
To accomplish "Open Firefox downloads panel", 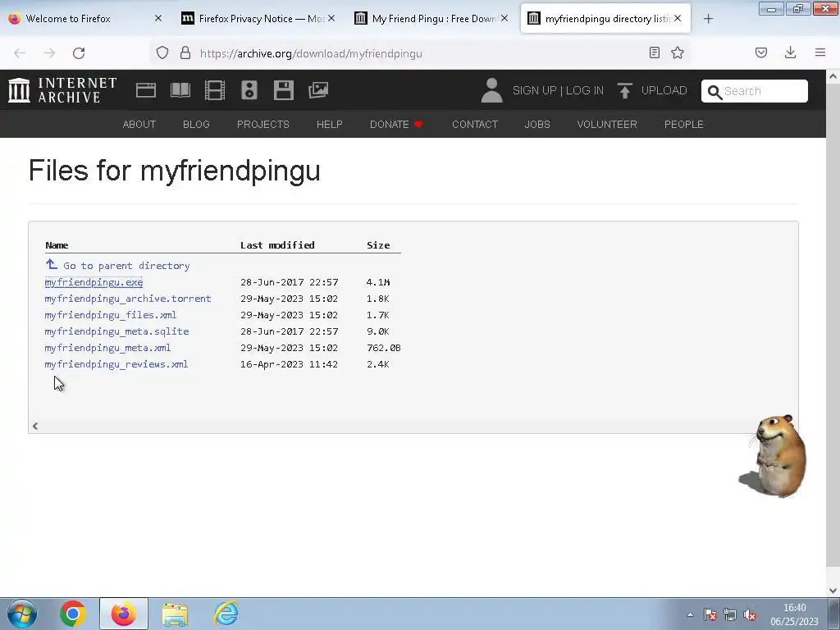I will [x=790, y=52].
